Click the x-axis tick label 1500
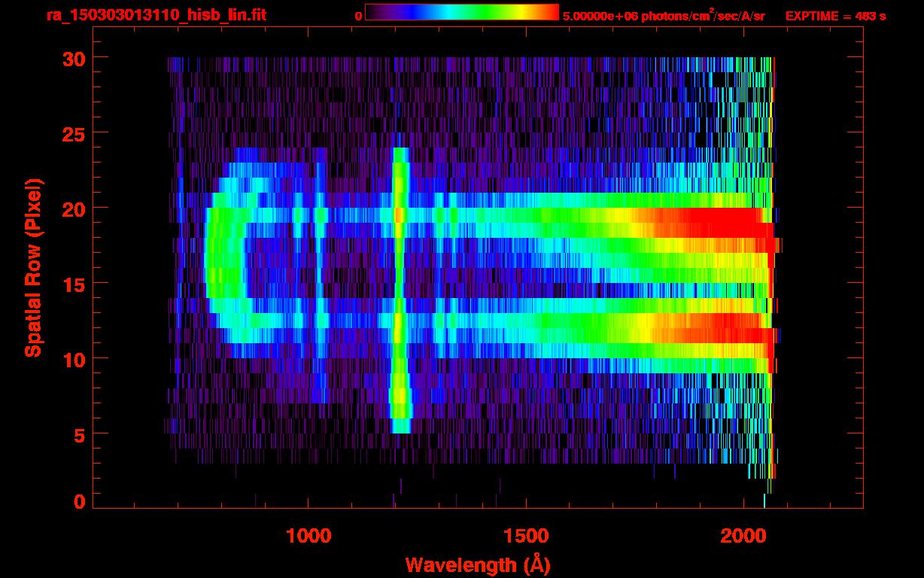 (x=525, y=536)
